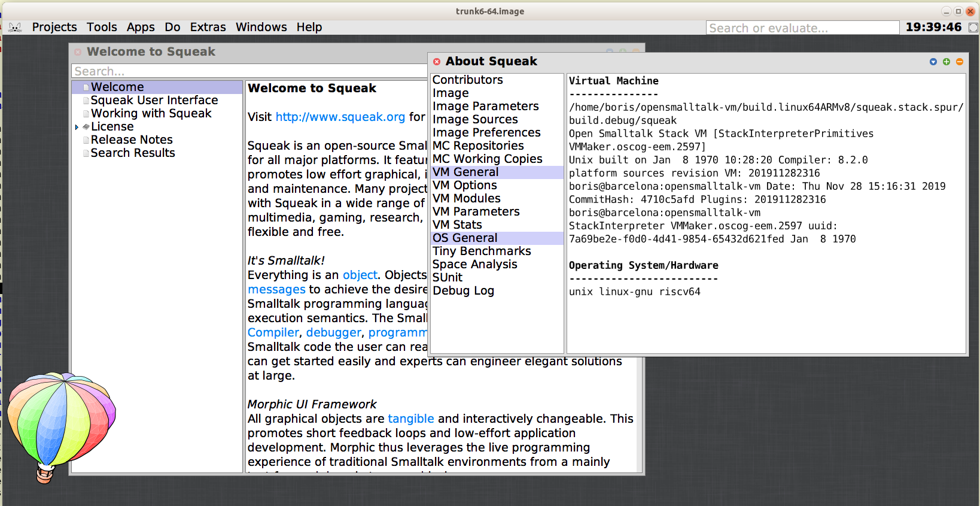Screen dimensions: 980x506
Task: Expand About Squeak window (green button)
Action: click(946, 62)
